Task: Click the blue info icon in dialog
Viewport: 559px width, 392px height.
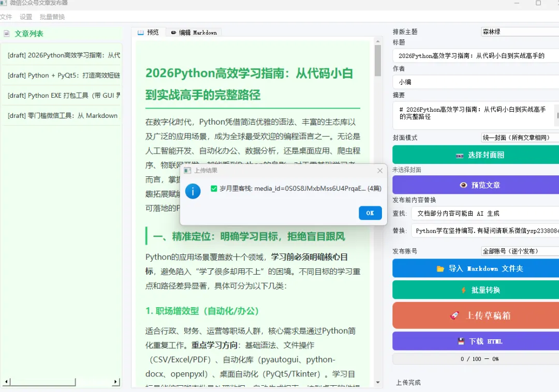Action: [193, 191]
